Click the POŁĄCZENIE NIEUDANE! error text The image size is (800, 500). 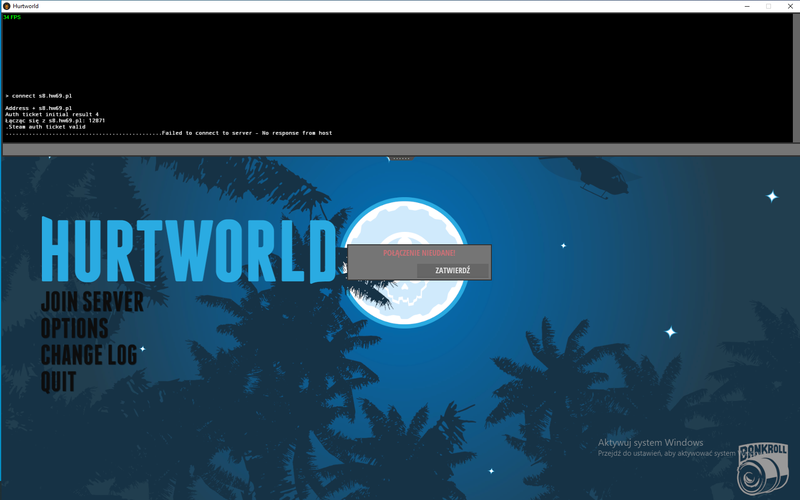(419, 253)
